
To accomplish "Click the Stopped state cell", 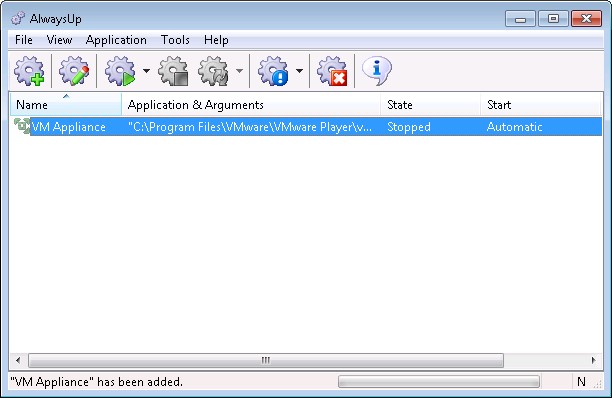I will (409, 127).
